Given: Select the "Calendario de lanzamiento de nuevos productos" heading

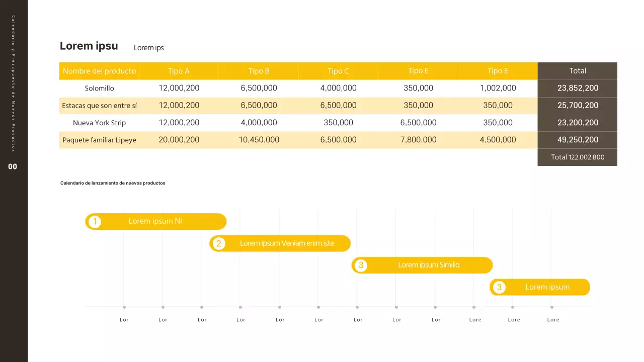Looking at the screenshot, I should [113, 183].
